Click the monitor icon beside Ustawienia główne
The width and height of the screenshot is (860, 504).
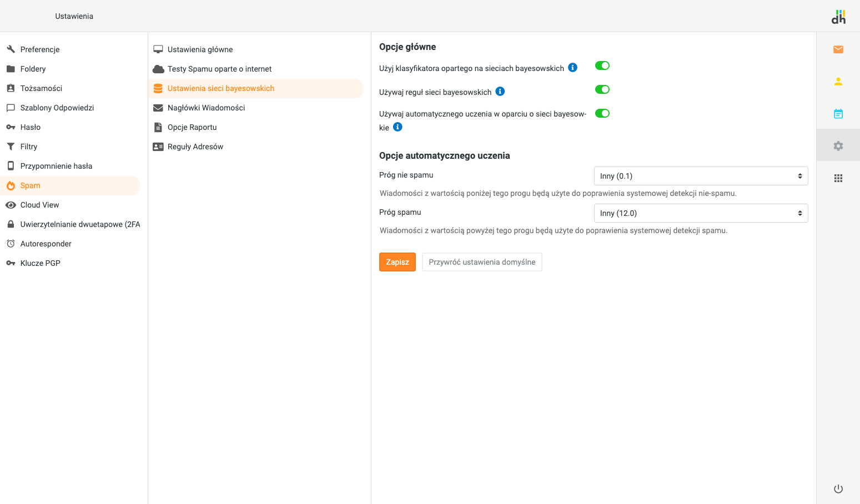coord(158,49)
